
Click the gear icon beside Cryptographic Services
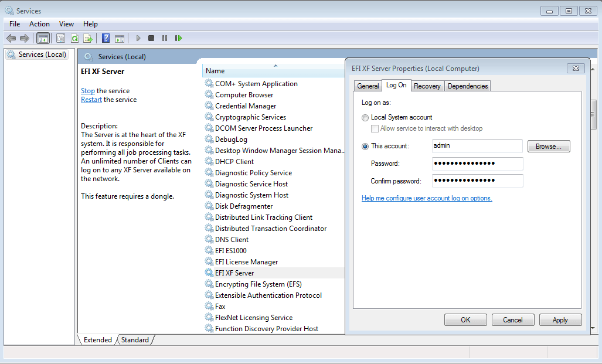pyautogui.click(x=209, y=117)
